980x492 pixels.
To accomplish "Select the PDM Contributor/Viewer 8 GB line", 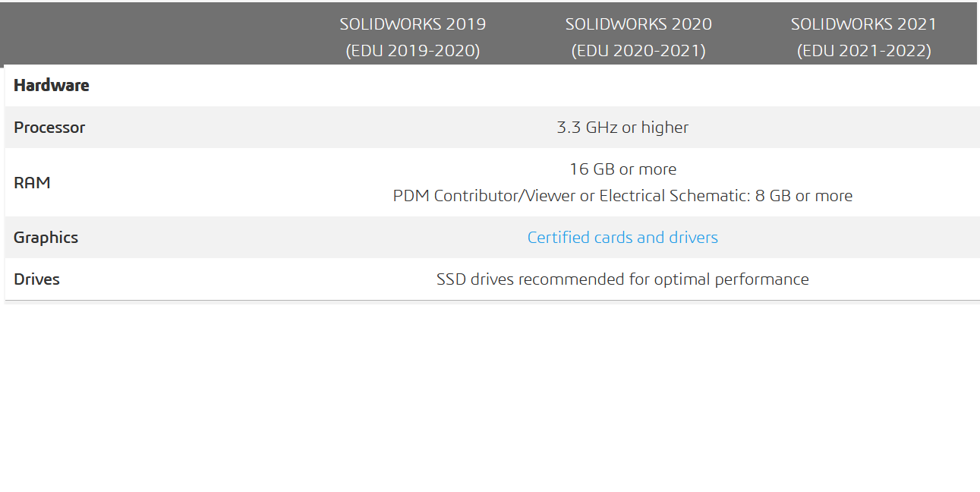I will [622, 196].
